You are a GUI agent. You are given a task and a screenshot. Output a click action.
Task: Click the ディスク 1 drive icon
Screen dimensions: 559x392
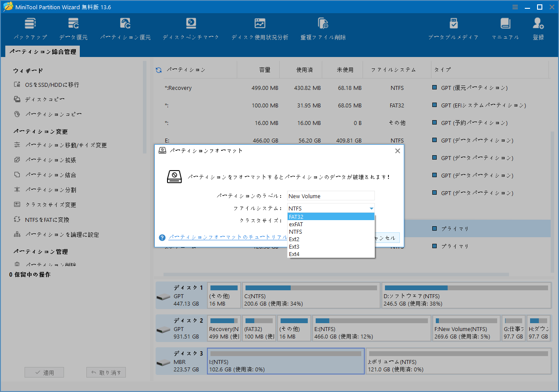163,297
